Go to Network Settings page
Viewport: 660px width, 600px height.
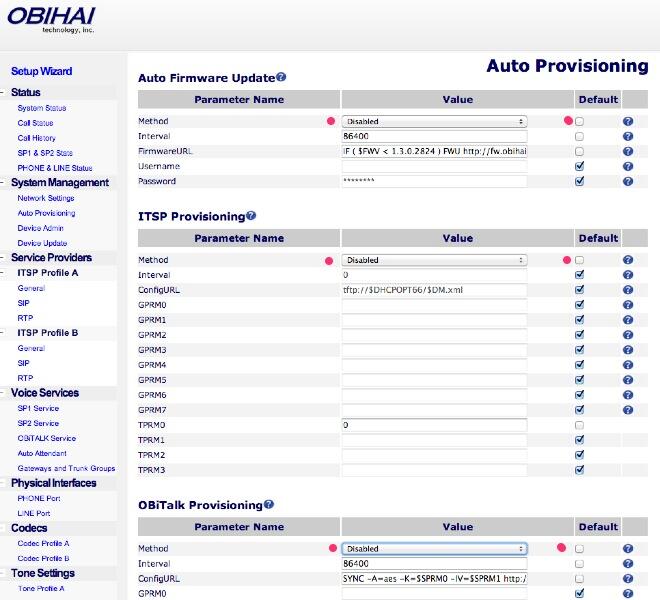pyautogui.click(x=46, y=198)
